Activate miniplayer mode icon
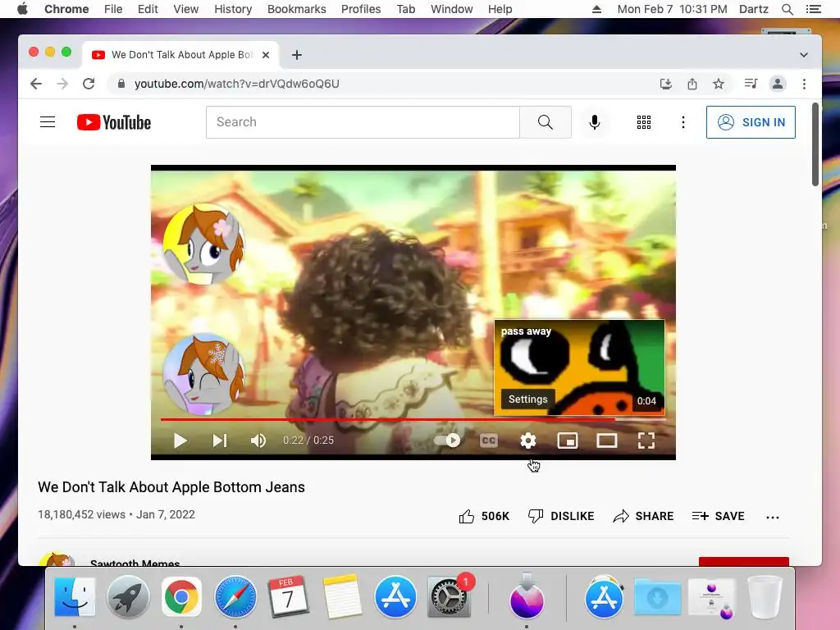Screen dimensions: 840x630 click(568, 441)
